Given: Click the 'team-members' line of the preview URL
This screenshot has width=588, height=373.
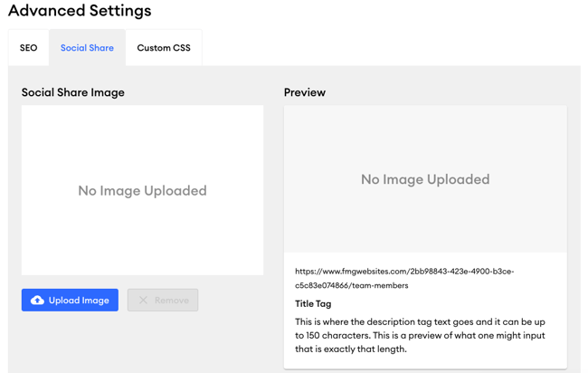Looking at the screenshot, I should 351,285.
